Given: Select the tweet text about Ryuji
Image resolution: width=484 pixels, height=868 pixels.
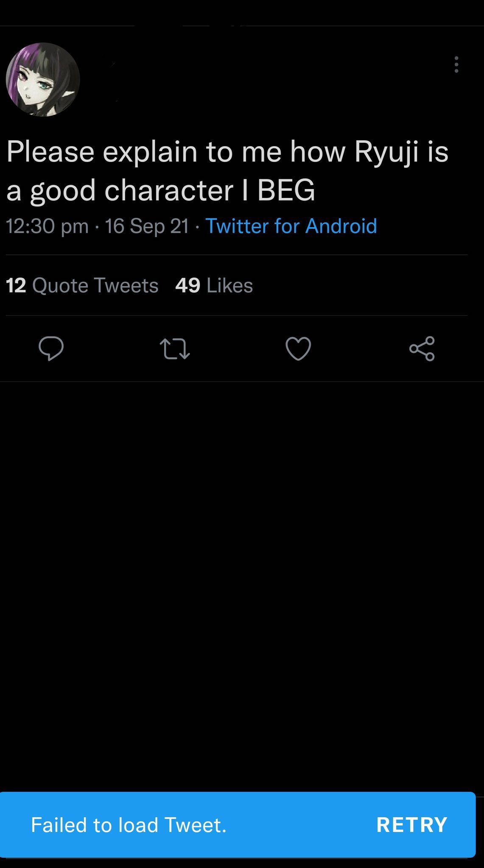Looking at the screenshot, I should pyautogui.click(x=227, y=171).
